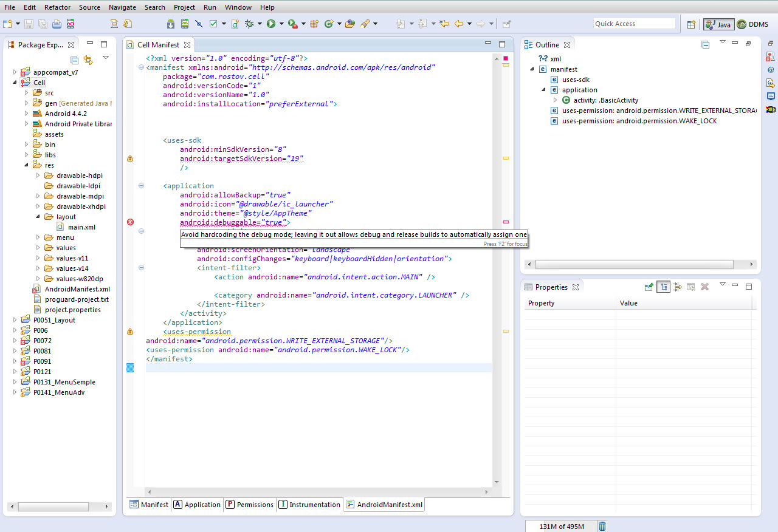
Task: Collapse the layout folder
Action: pos(38,217)
